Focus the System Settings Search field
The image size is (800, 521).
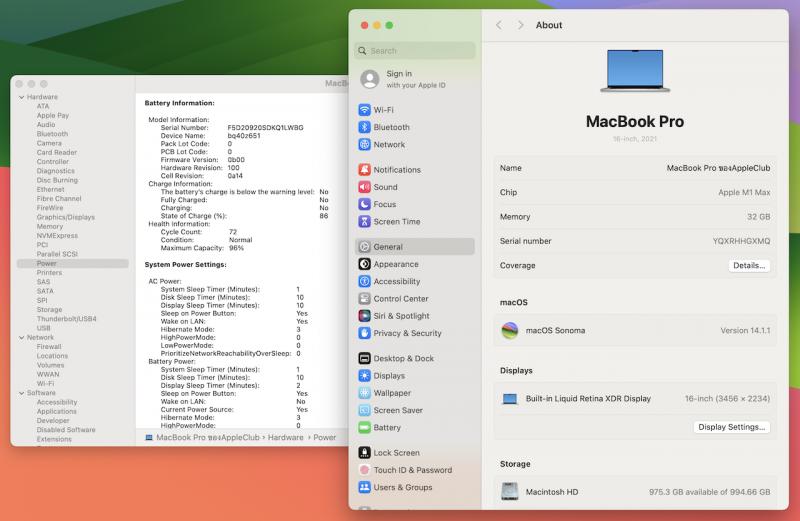point(415,51)
